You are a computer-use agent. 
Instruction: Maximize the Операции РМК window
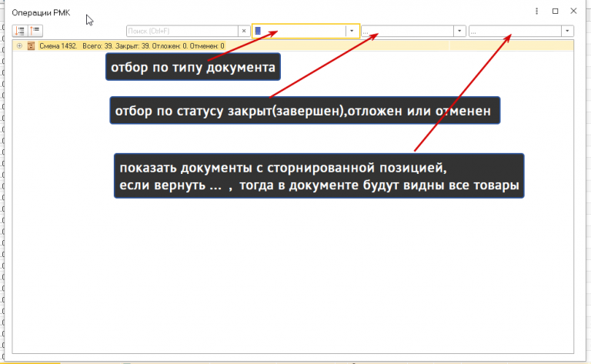click(x=555, y=11)
